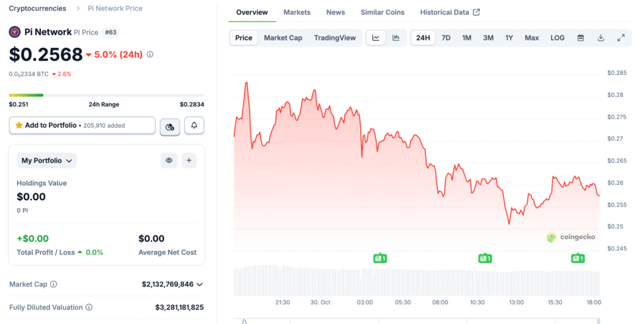Switch to candlestick chart icon
644x324 pixels.
click(x=396, y=38)
